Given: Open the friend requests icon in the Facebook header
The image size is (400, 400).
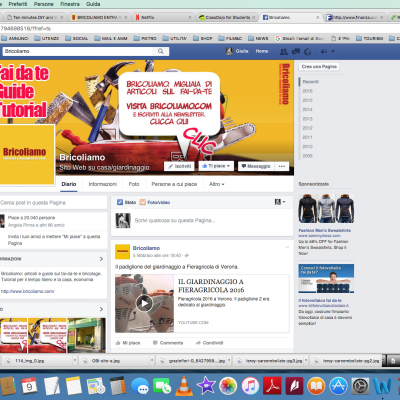Looking at the screenshot, I should click(284, 51).
